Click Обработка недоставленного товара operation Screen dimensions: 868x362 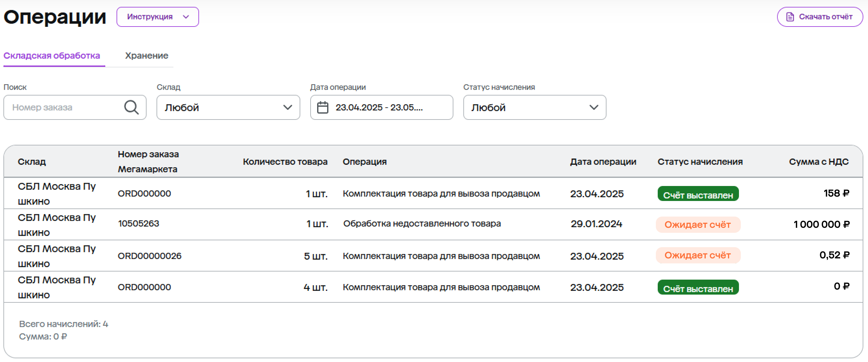click(x=422, y=224)
